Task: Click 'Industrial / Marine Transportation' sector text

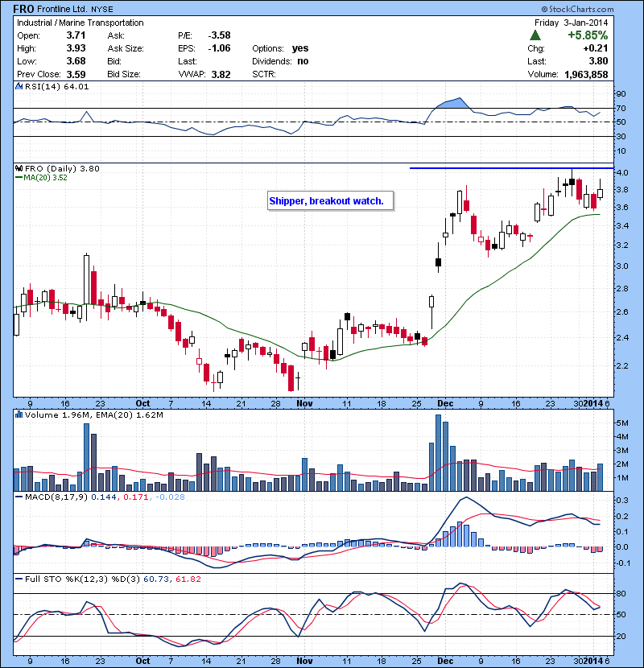Action: 80,23
